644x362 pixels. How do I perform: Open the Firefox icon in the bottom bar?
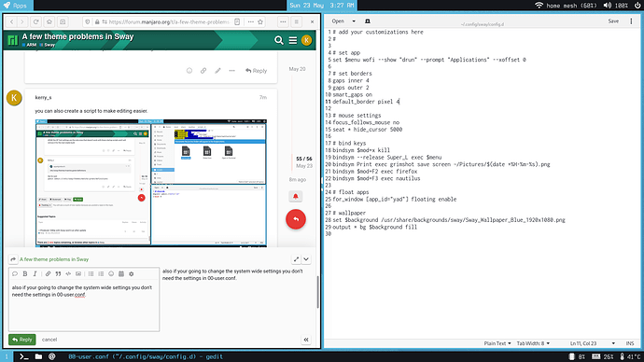point(51,356)
